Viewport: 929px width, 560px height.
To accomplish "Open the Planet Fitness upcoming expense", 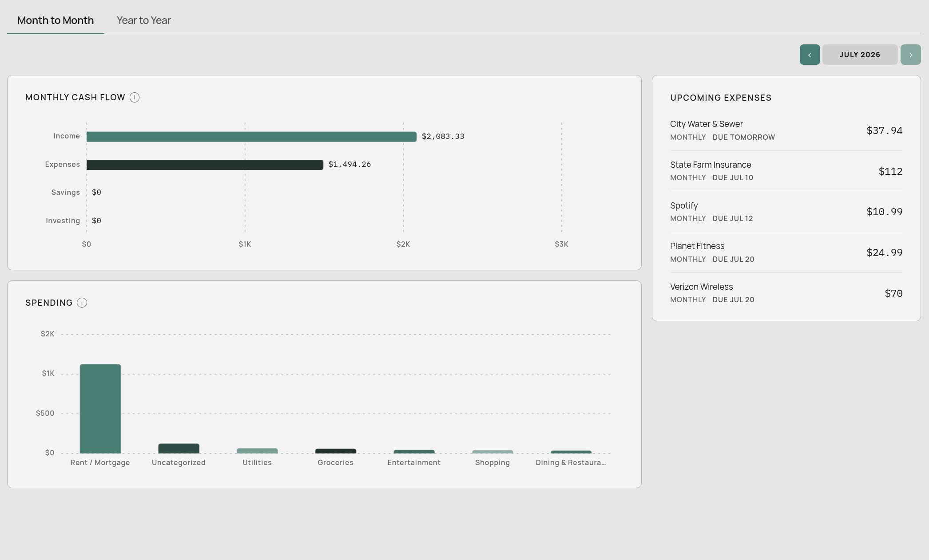I will click(x=786, y=252).
